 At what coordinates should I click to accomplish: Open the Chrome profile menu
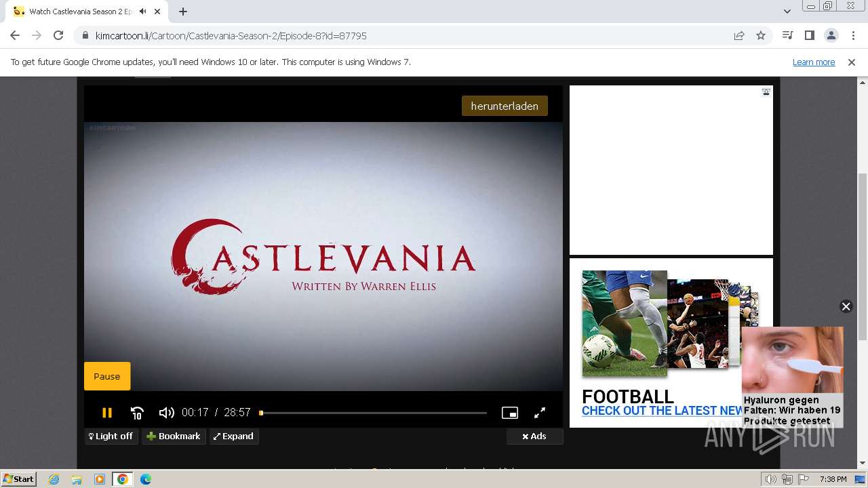[831, 36]
